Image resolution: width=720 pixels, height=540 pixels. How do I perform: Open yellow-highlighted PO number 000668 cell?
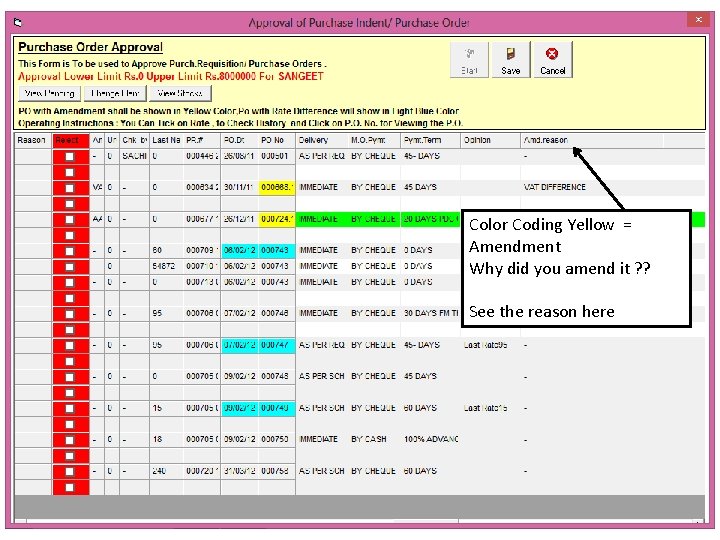tap(277, 187)
